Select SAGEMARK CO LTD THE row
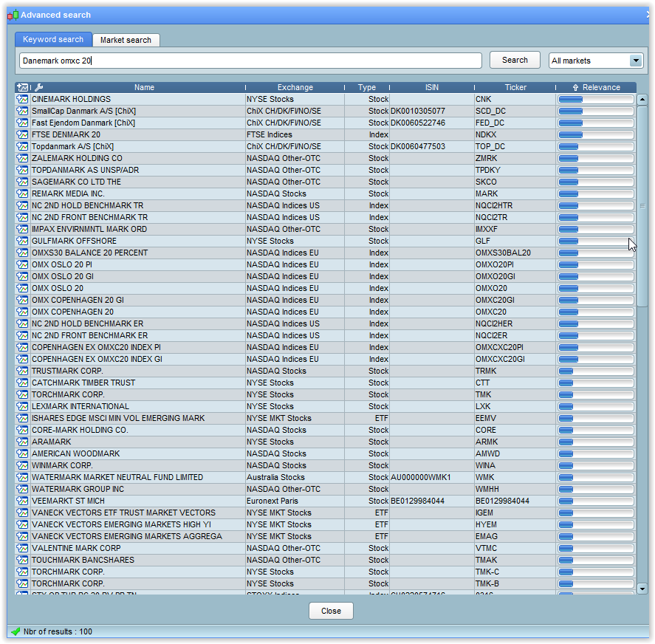This screenshot has height=644, width=655. click(x=326, y=182)
